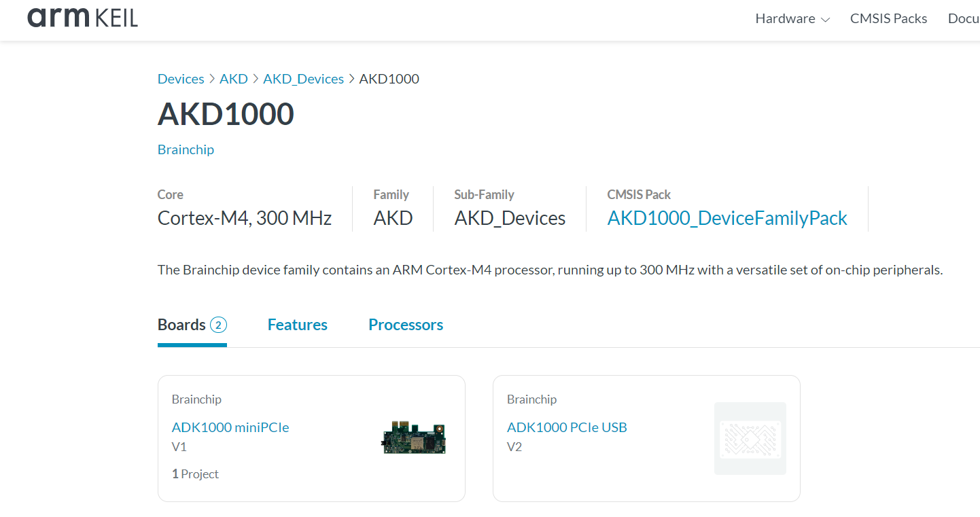Open the AKD_Devices breadcrumb link
The image size is (980, 517).
(x=304, y=79)
